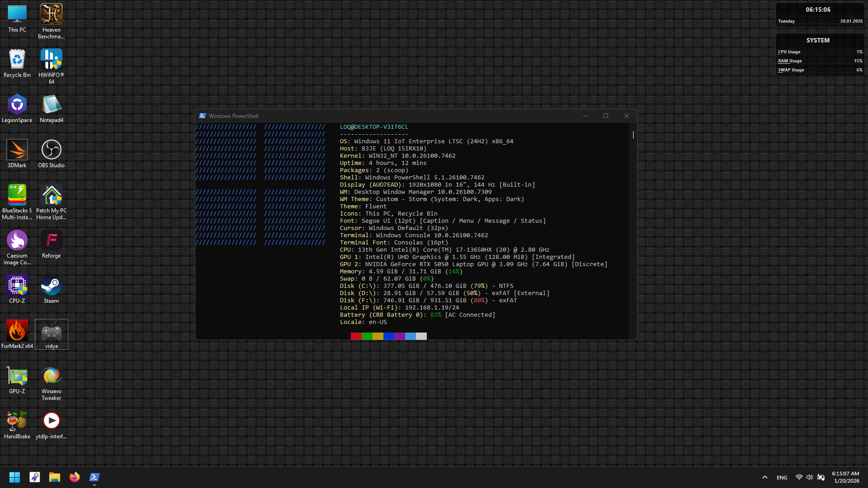Click the LegionSpace desktop icon
This screenshot has width=868, height=488.
[17, 105]
